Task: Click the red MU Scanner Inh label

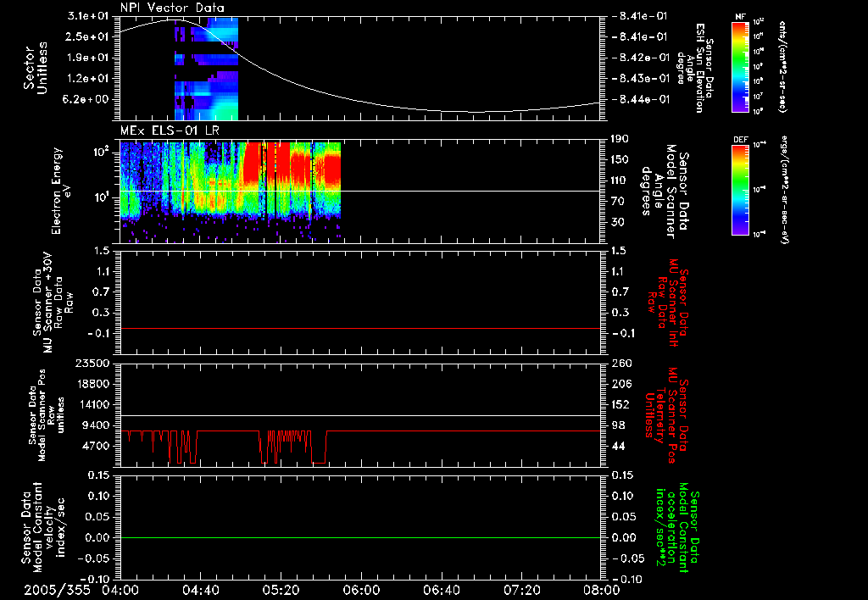Action: point(668,303)
